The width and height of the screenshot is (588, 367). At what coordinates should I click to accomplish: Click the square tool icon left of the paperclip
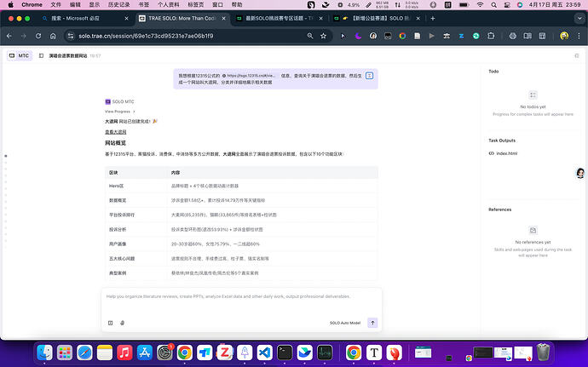point(110,323)
